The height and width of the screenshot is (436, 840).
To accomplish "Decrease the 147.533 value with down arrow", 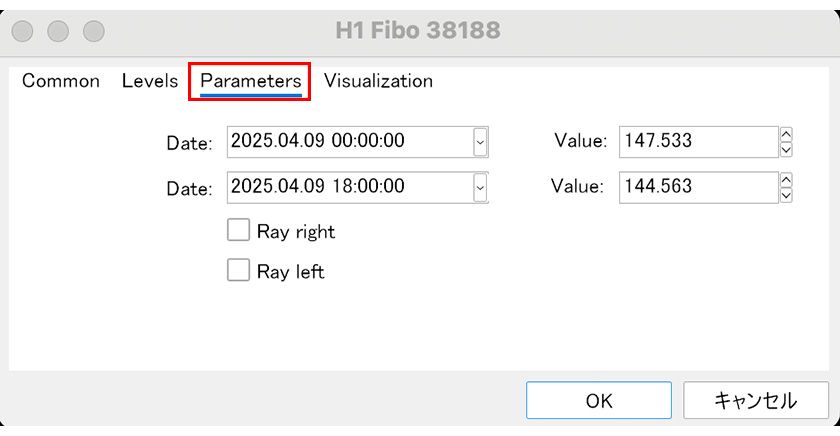I will [x=785, y=149].
